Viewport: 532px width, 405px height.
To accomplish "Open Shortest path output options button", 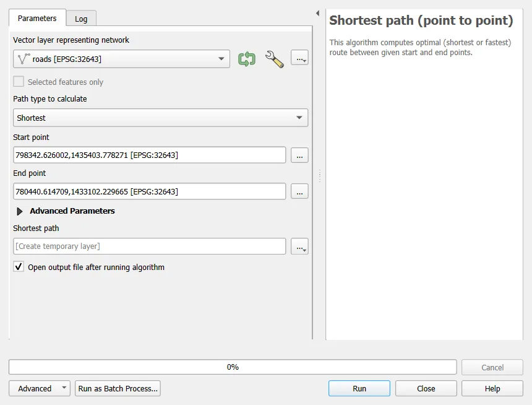I will [x=299, y=246].
